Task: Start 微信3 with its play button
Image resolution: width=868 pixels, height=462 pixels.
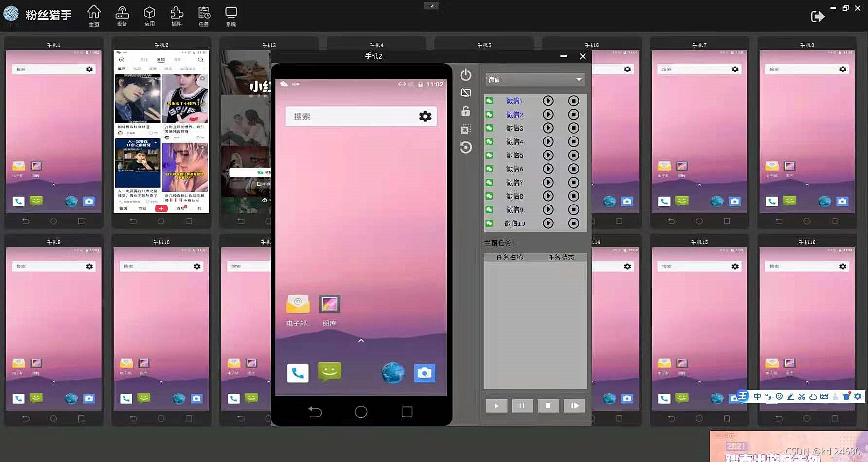Action: (548, 128)
